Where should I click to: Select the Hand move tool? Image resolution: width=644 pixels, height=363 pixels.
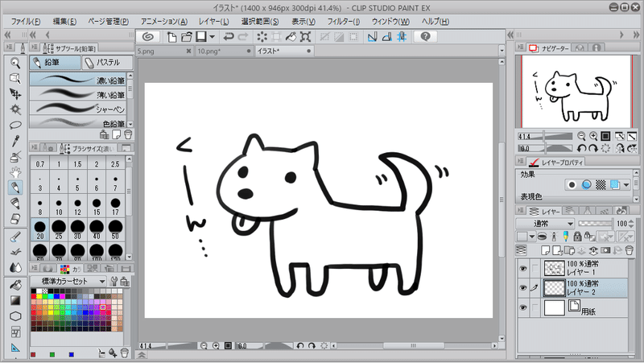click(15, 172)
